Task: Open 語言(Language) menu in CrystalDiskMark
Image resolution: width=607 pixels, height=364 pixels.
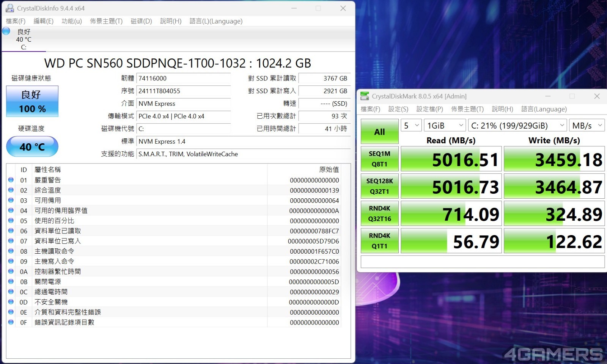Action: (544, 109)
